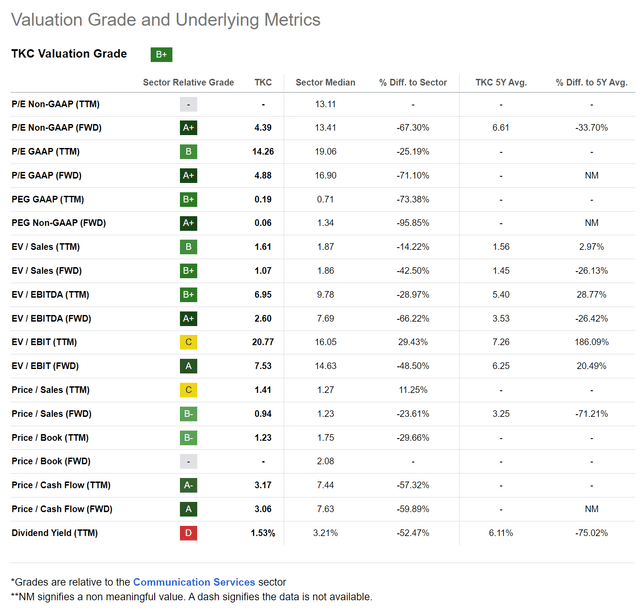Click the TKC value 14.26 for P/E GAAP (TTM)
This screenshot has height=614, width=640.
[x=263, y=151]
